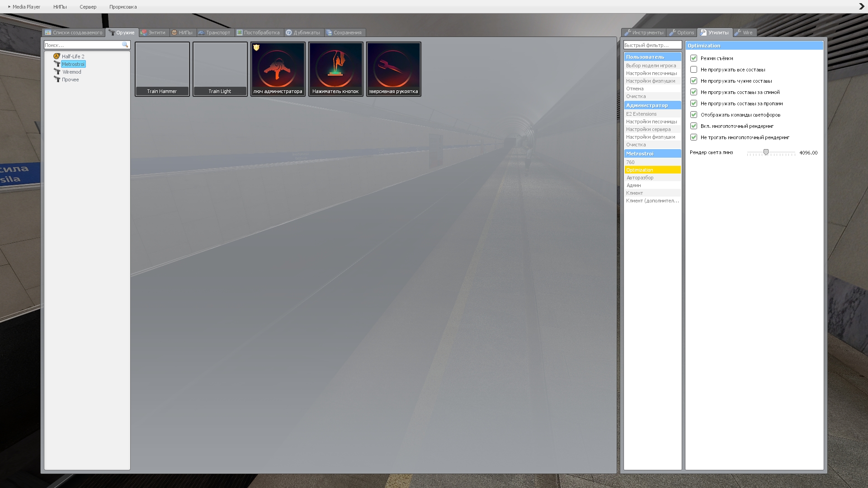This screenshot has width=868, height=488.
Task: Click the search magnifier icon
Action: 125,45
